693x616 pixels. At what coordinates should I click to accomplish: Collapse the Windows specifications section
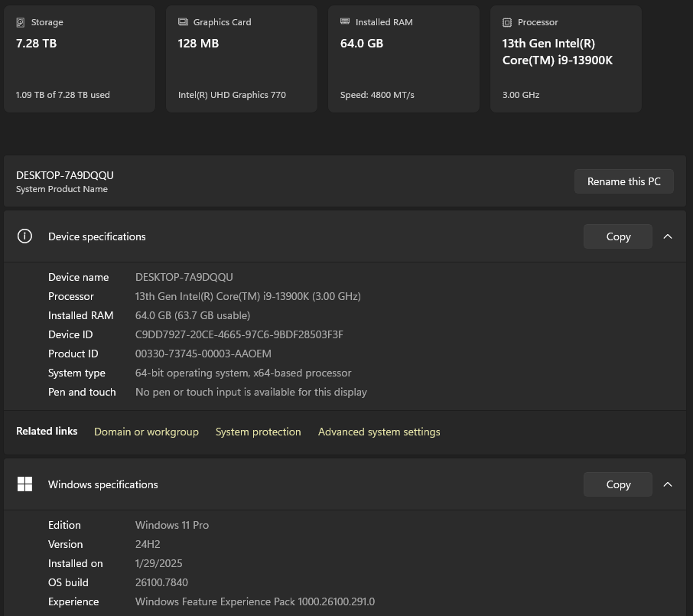click(668, 484)
